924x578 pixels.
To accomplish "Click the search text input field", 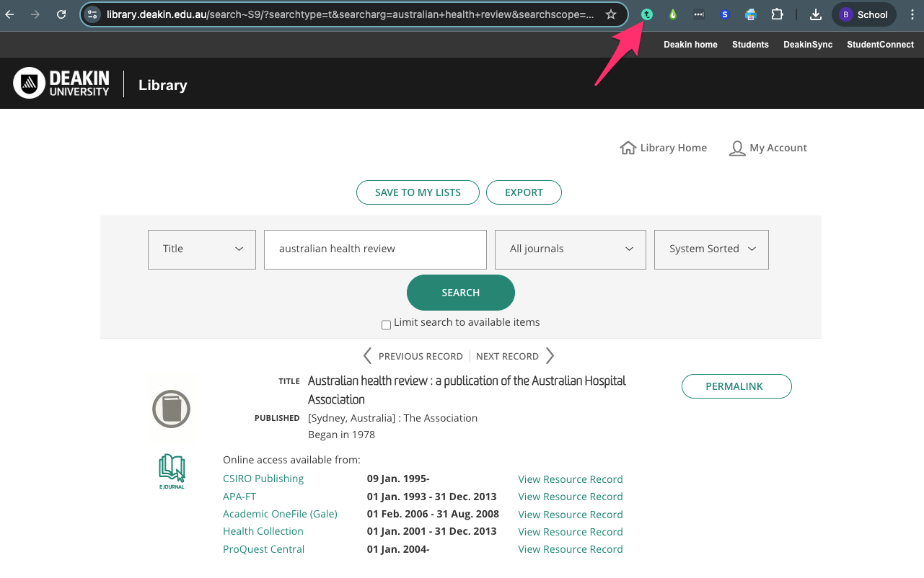I will pyautogui.click(x=375, y=249).
